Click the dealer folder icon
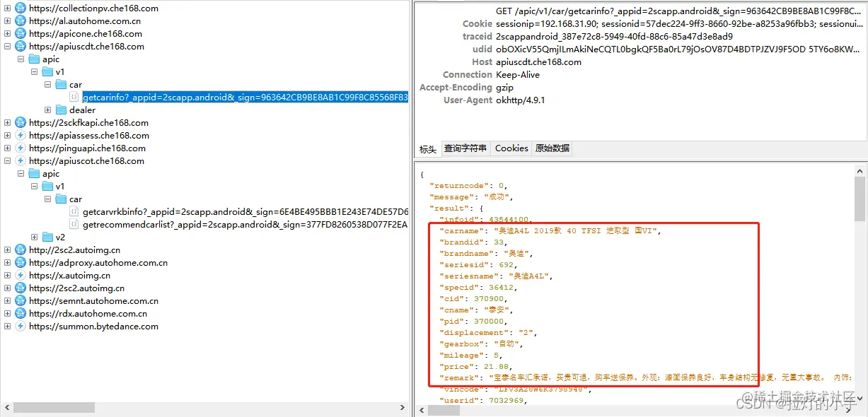868x417 pixels. 61,110
